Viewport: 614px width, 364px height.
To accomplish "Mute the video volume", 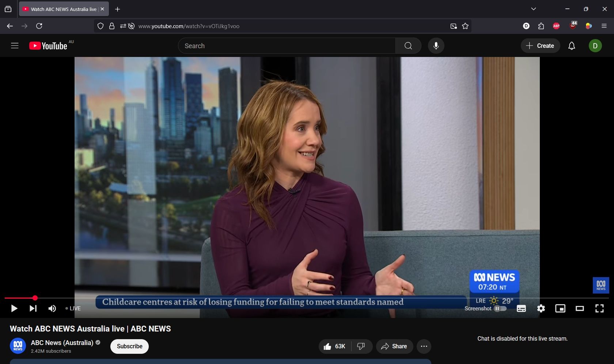I will coord(52,309).
